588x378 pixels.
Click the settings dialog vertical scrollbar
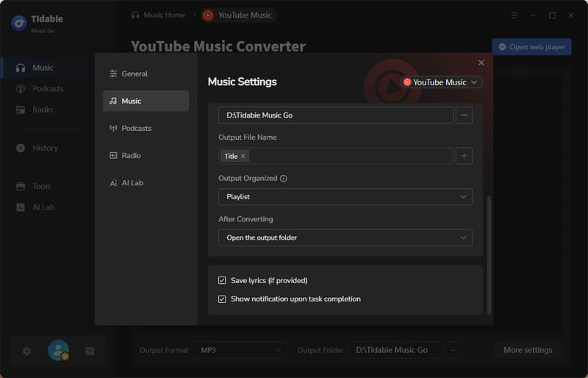pyautogui.click(x=489, y=255)
